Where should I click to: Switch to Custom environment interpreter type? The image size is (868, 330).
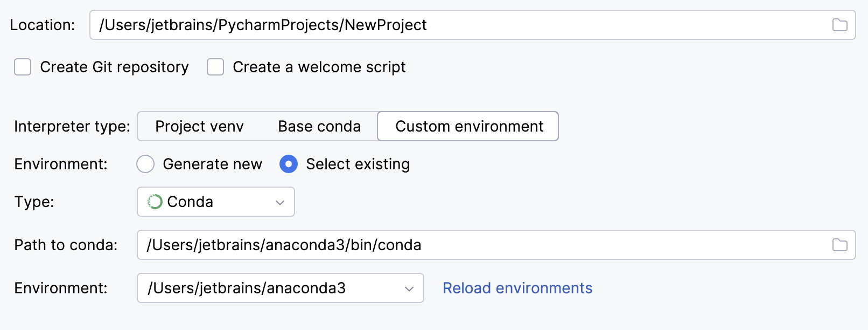(468, 126)
